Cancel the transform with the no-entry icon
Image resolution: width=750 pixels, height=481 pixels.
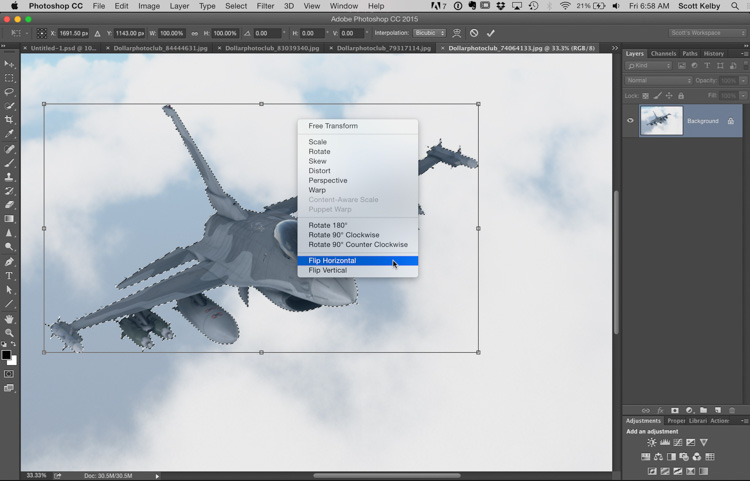474,33
